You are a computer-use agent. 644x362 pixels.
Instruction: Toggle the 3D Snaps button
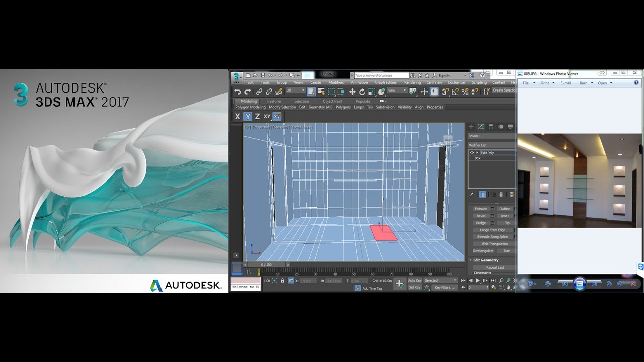(x=445, y=92)
